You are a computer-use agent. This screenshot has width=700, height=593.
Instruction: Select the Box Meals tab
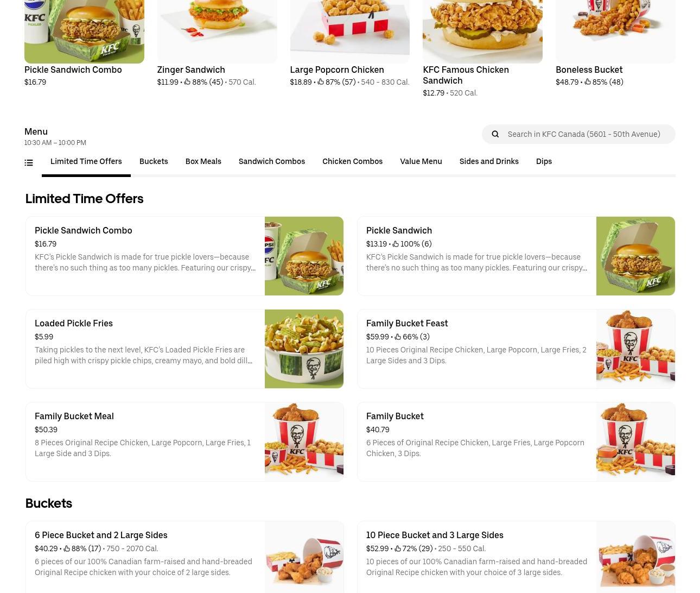[x=203, y=161]
